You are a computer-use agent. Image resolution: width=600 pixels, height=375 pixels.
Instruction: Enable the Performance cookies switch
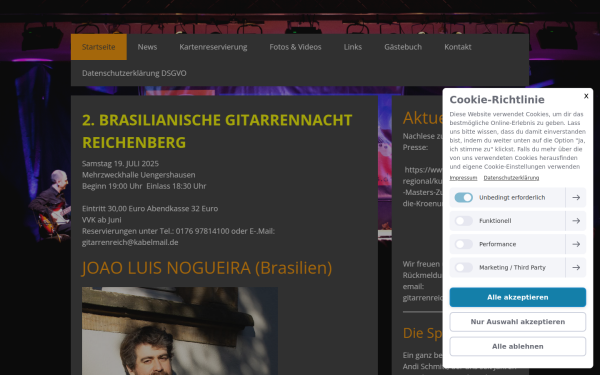(x=463, y=244)
